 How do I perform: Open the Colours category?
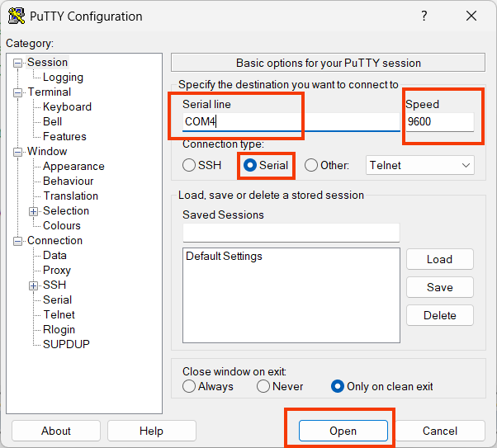(x=62, y=225)
